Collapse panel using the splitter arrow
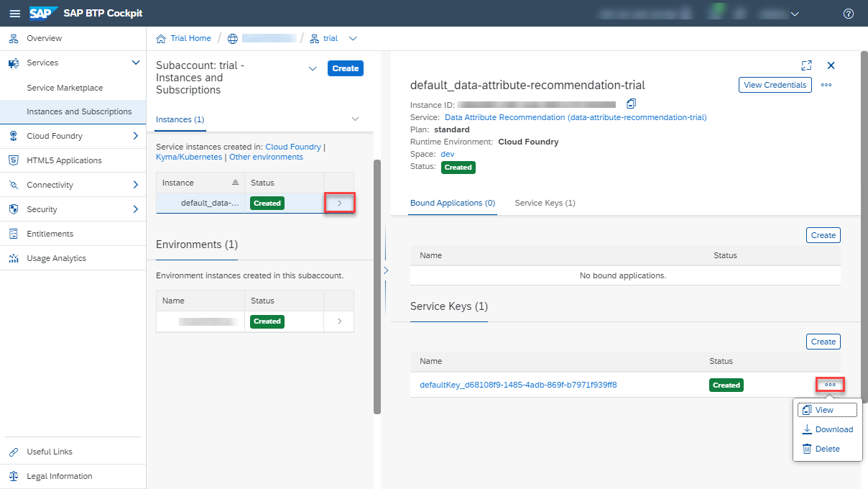Image resolution: width=868 pixels, height=489 pixels. 386,270
